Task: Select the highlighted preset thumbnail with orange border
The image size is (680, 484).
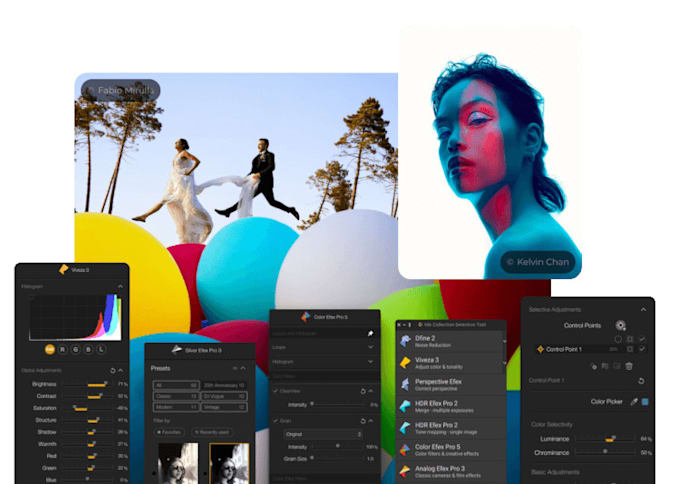Action: tap(229, 463)
